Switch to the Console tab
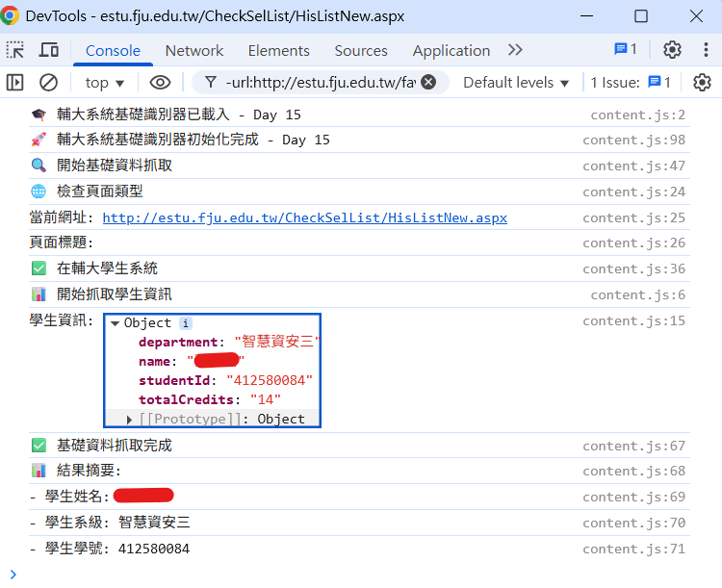This screenshot has height=588, width=722. click(113, 51)
